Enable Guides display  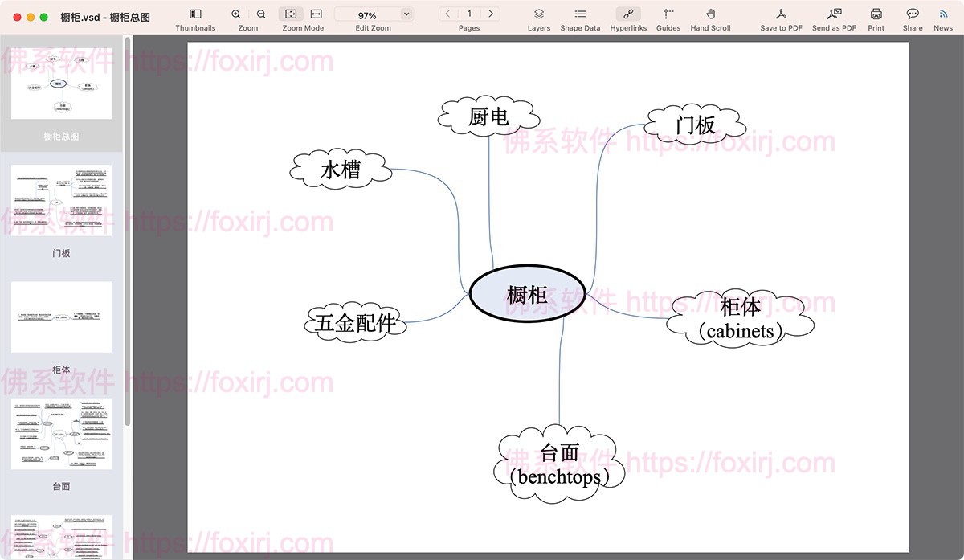click(x=668, y=14)
